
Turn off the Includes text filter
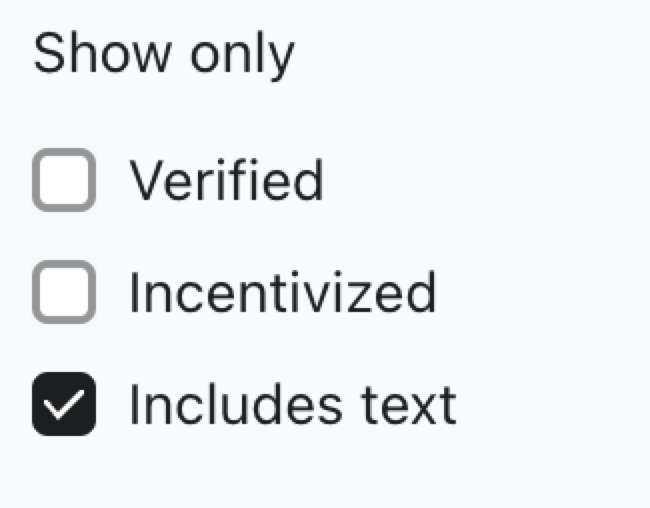point(64,404)
